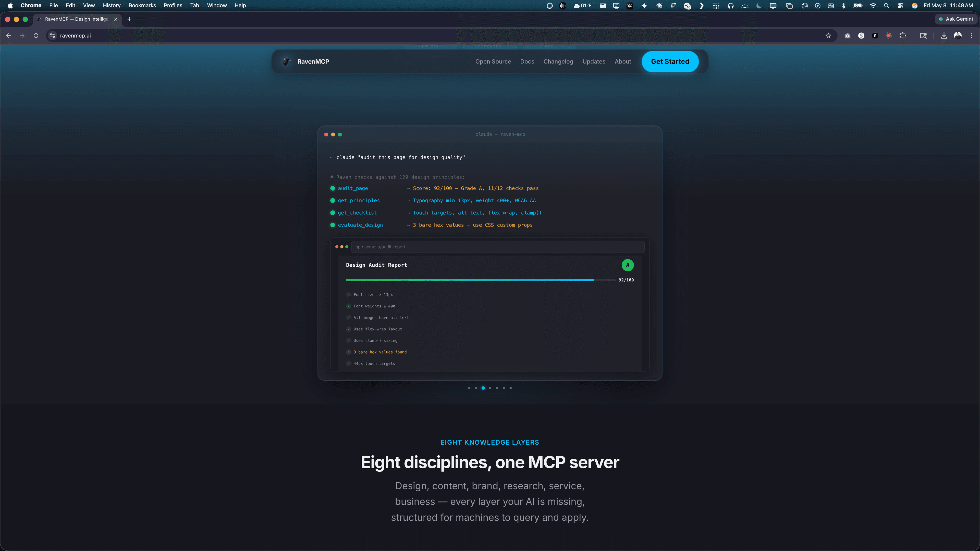The width and height of the screenshot is (980, 551).
Task: Open the Bookmarks menu
Action: click(142, 5)
